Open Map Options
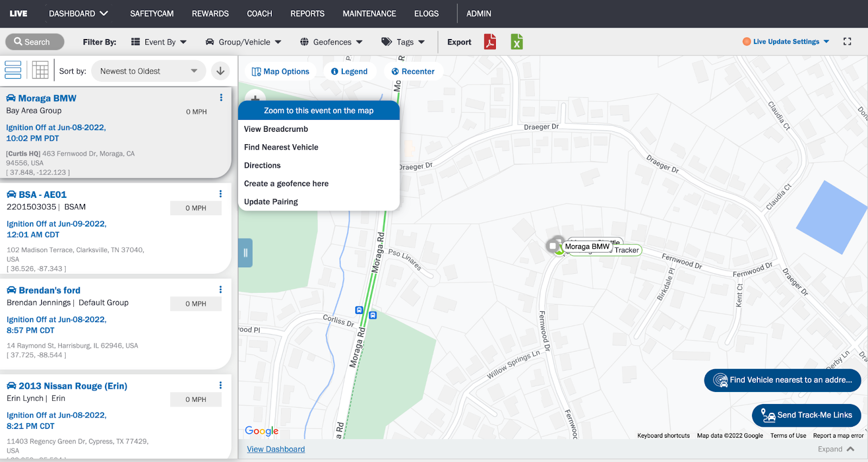The width and height of the screenshot is (868, 462). 280,71
